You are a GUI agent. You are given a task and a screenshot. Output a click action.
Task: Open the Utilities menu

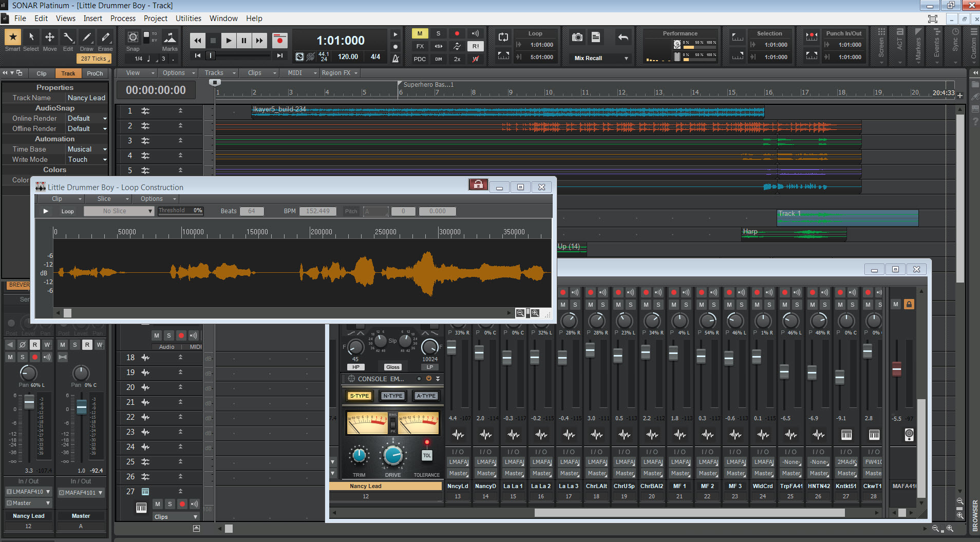click(x=189, y=18)
